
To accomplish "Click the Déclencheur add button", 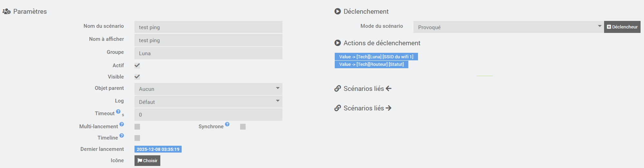I will [x=622, y=27].
